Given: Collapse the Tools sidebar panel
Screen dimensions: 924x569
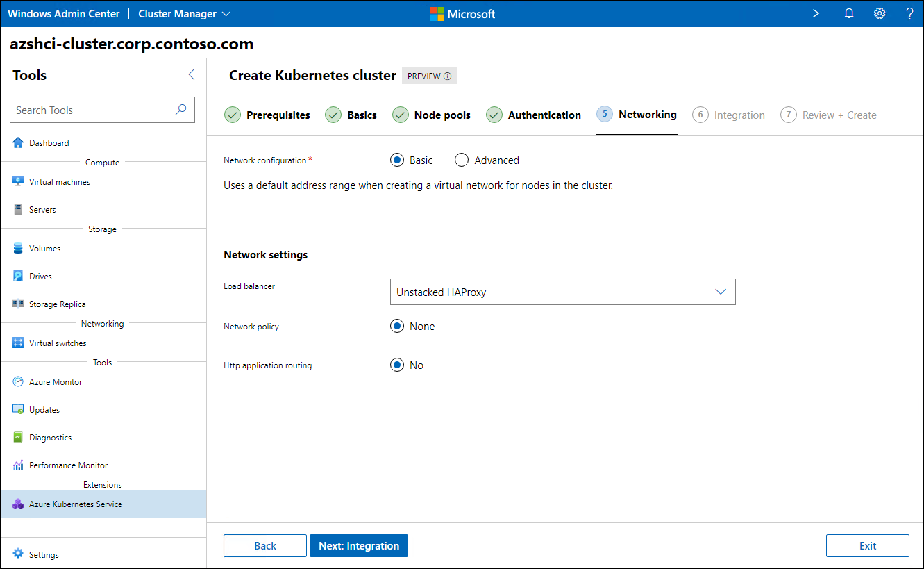Looking at the screenshot, I should pos(191,74).
